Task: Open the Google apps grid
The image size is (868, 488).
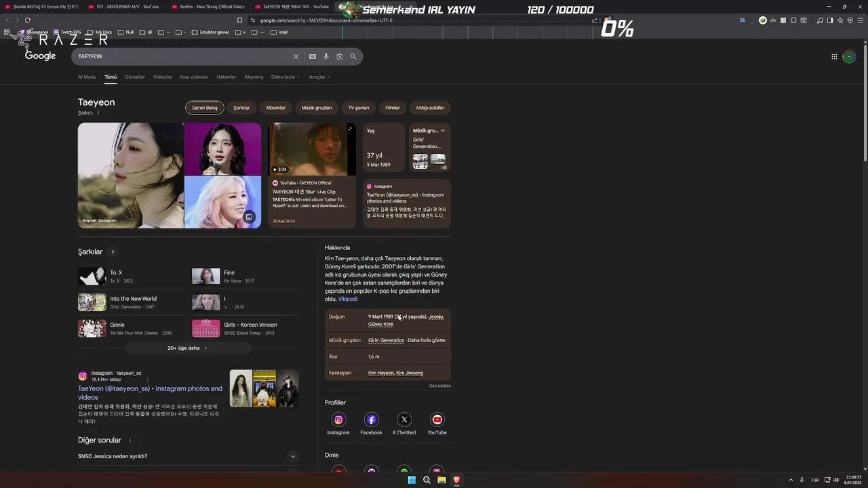Action: point(834,57)
